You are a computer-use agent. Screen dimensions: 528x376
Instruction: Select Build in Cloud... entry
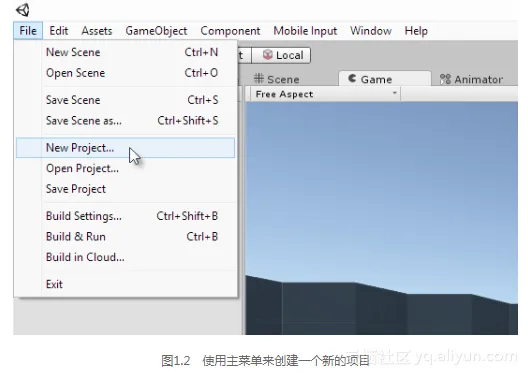pyautogui.click(x=126, y=257)
